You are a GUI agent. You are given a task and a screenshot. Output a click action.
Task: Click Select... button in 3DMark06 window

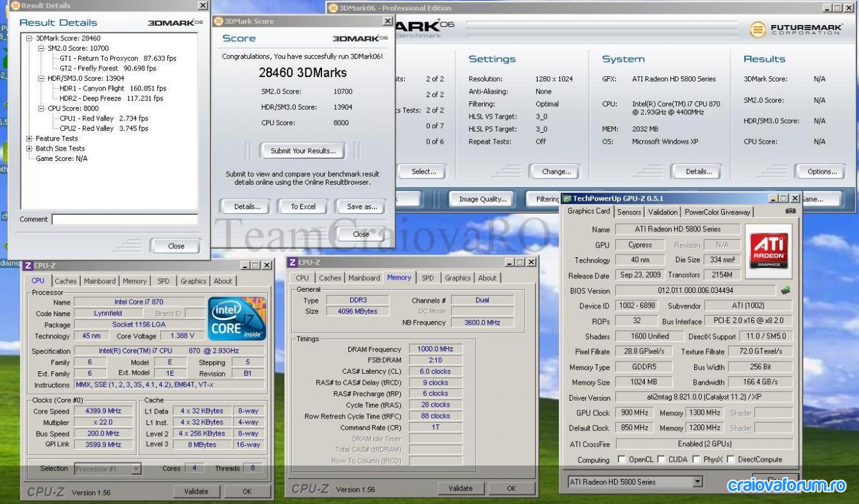point(423,171)
